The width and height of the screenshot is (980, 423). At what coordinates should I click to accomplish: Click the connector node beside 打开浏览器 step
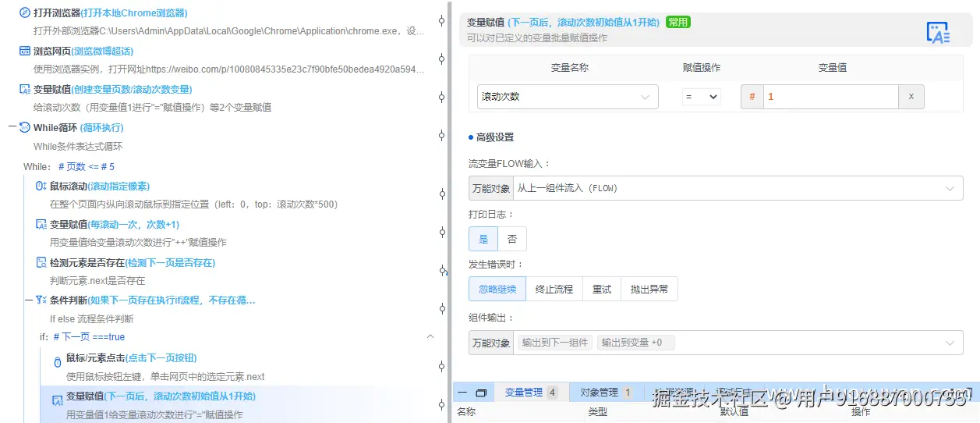(x=442, y=20)
